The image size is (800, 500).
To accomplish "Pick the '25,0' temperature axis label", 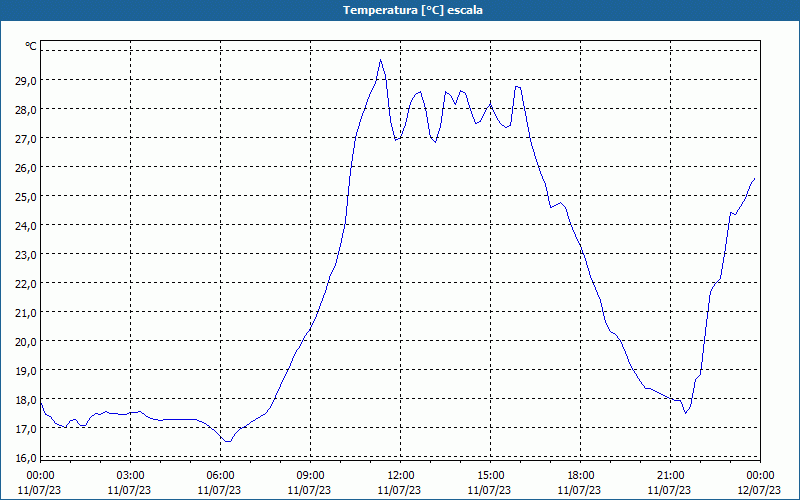I will click(x=25, y=197).
